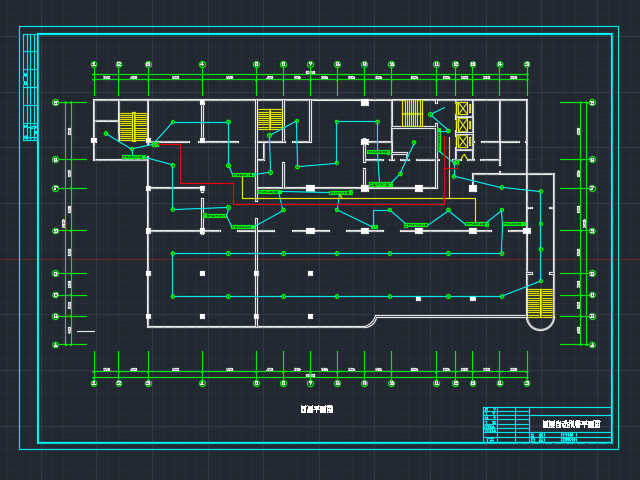Select the yellow staircase in the rounded tower
This screenshot has height=480, width=640.
pos(540,303)
